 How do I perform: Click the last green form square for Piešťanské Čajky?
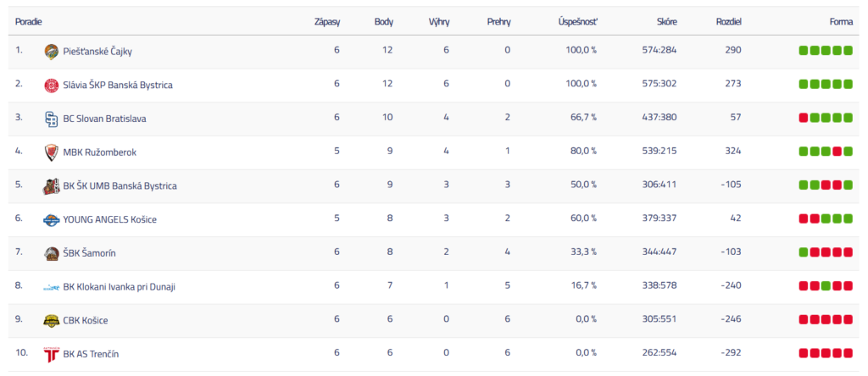coord(848,51)
